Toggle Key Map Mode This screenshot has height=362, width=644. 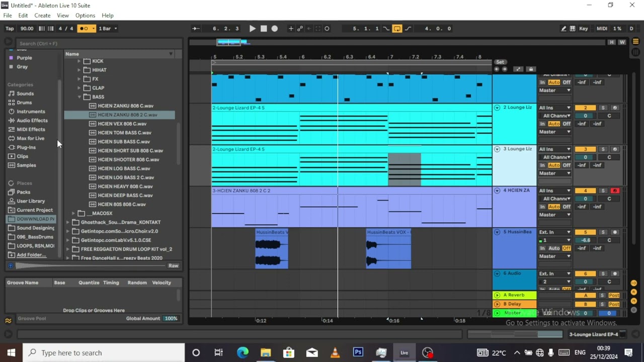pos(584,29)
